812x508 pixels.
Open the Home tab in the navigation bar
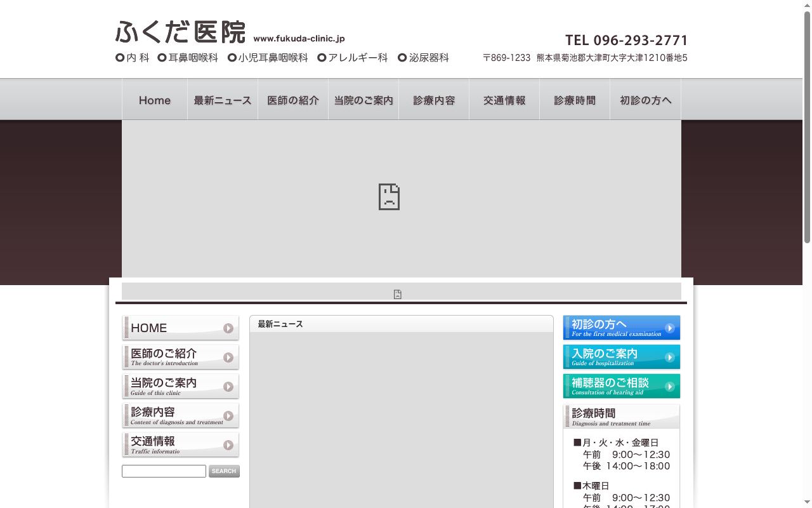coord(155,100)
